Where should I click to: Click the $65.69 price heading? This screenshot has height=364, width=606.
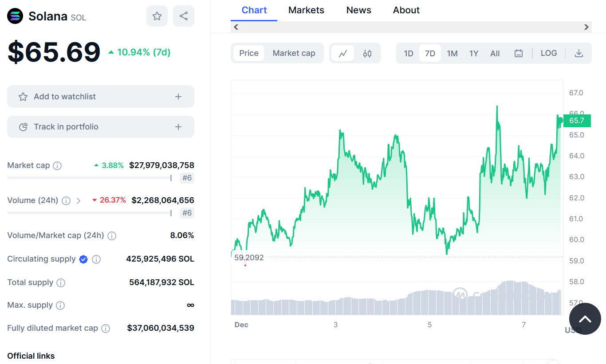(54, 52)
